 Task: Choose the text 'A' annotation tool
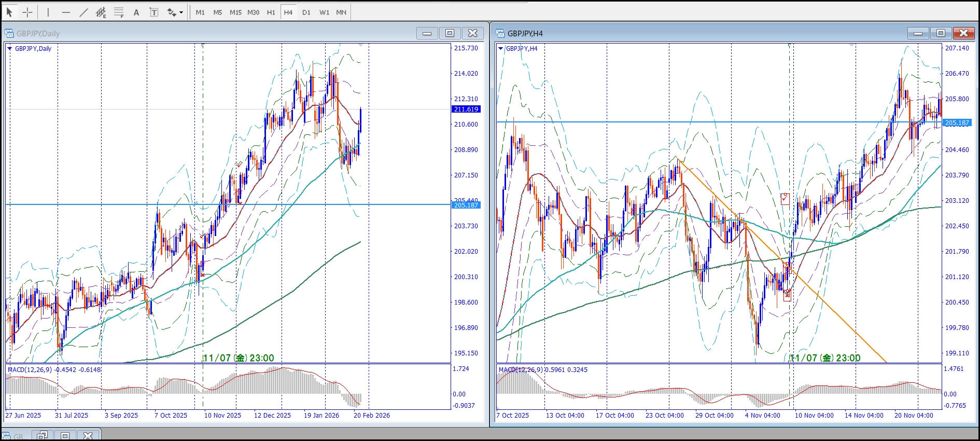(x=136, y=12)
